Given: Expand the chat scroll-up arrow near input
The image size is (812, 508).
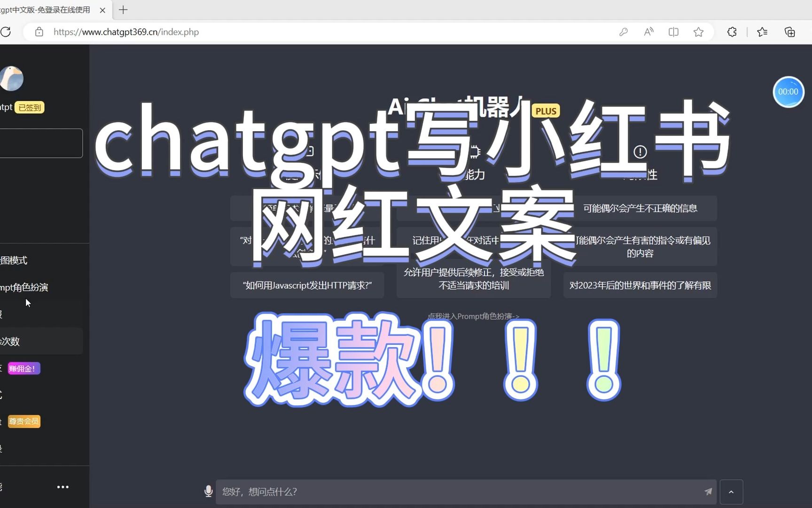Looking at the screenshot, I should (731, 492).
